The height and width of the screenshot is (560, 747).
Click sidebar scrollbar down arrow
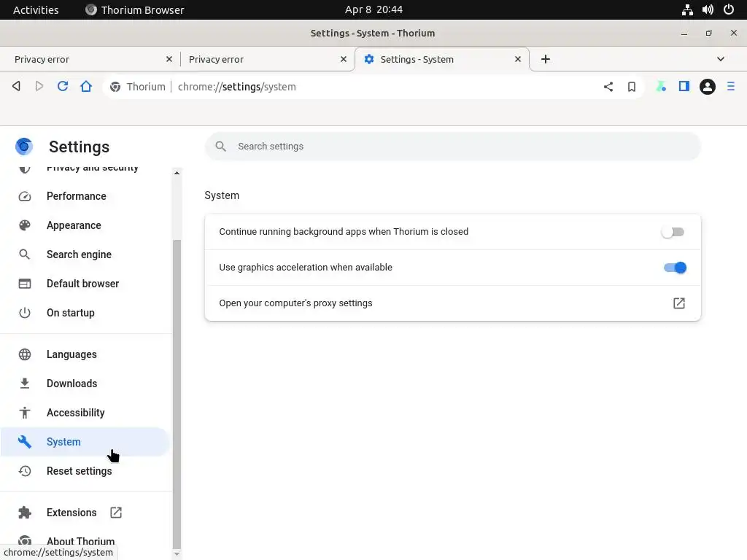click(177, 554)
